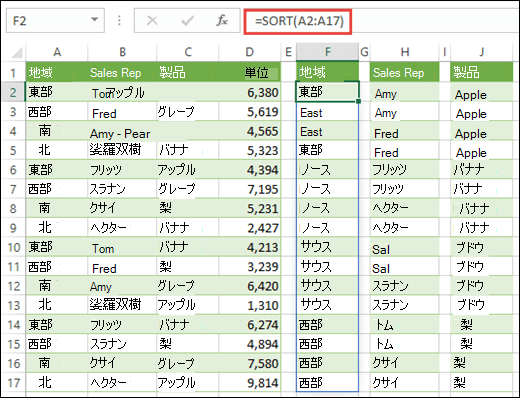
Task: Select row 2 header
Action: pos(13,92)
